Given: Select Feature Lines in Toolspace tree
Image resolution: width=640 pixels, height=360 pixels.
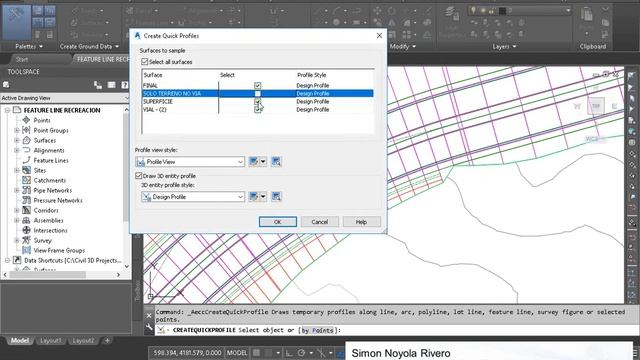Looking at the screenshot, I should 51,160.
